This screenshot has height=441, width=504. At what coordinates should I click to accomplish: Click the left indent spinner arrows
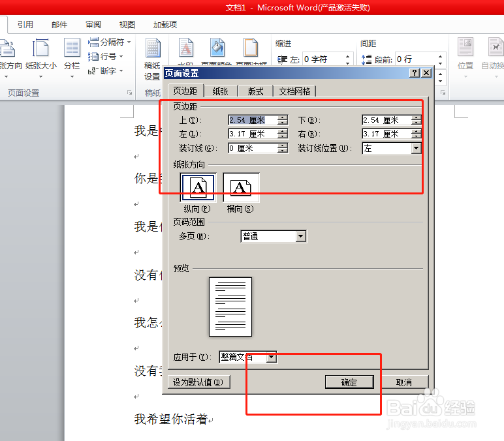347,59
